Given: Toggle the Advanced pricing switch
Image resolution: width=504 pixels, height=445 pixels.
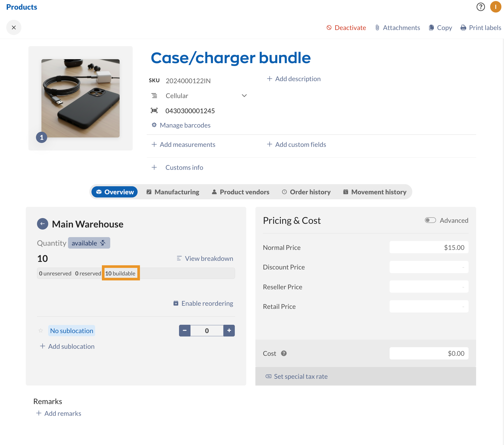Looking at the screenshot, I should click(430, 220).
